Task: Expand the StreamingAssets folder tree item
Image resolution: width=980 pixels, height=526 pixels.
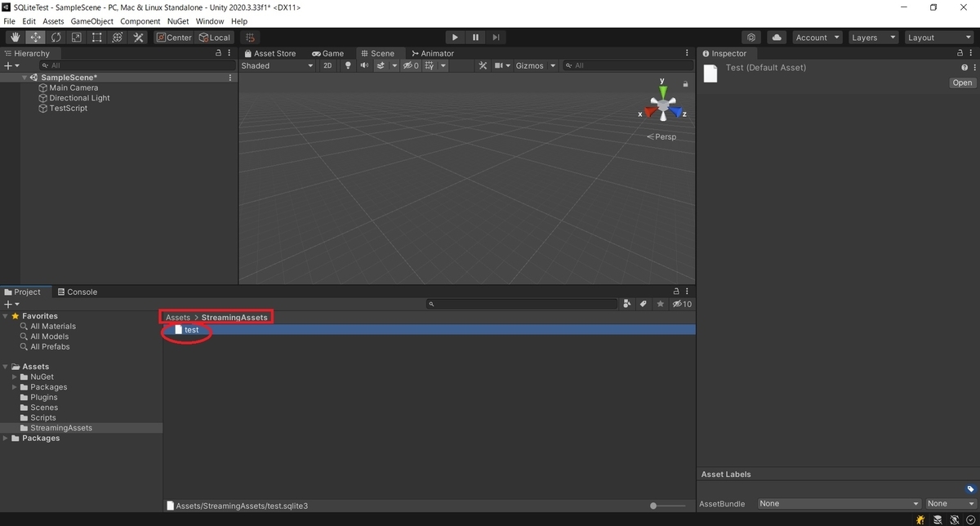Action: coord(60,427)
